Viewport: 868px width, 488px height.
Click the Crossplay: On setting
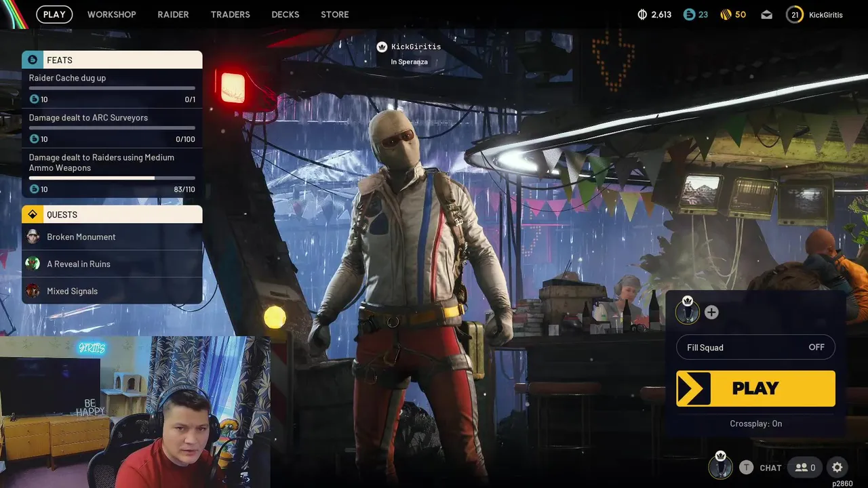coord(755,424)
